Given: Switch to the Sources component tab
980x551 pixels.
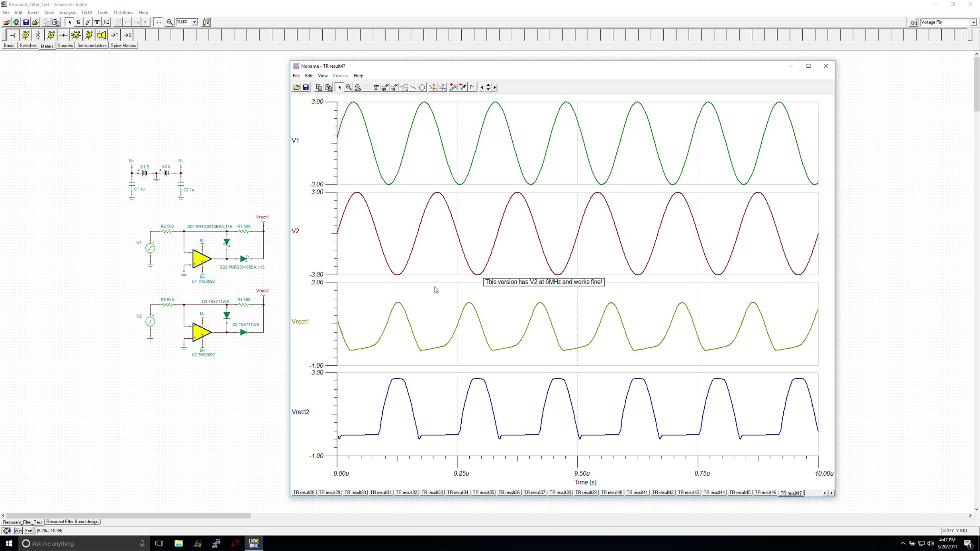Looking at the screenshot, I should (65, 46).
